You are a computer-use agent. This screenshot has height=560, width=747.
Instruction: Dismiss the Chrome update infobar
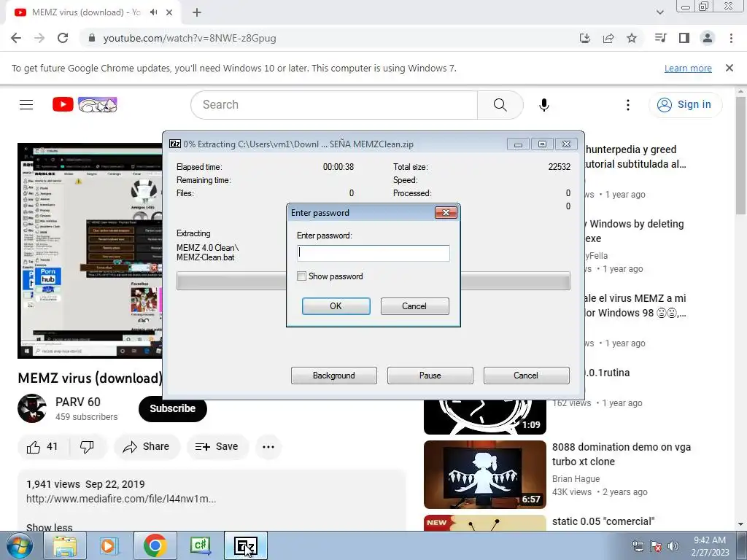coord(729,68)
